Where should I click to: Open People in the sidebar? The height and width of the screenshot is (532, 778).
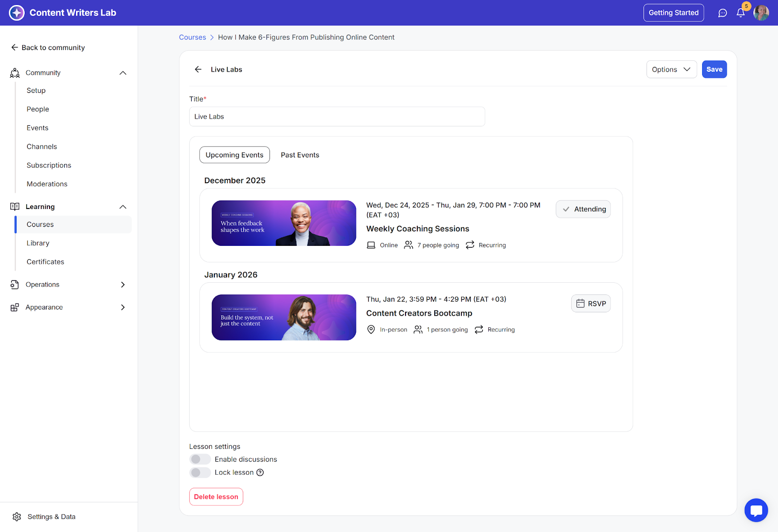tap(38, 109)
